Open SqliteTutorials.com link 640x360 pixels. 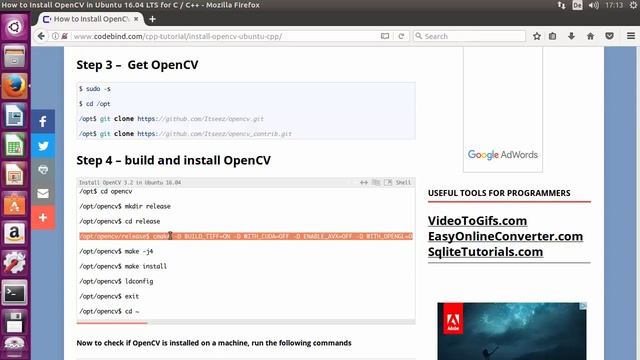click(x=485, y=252)
